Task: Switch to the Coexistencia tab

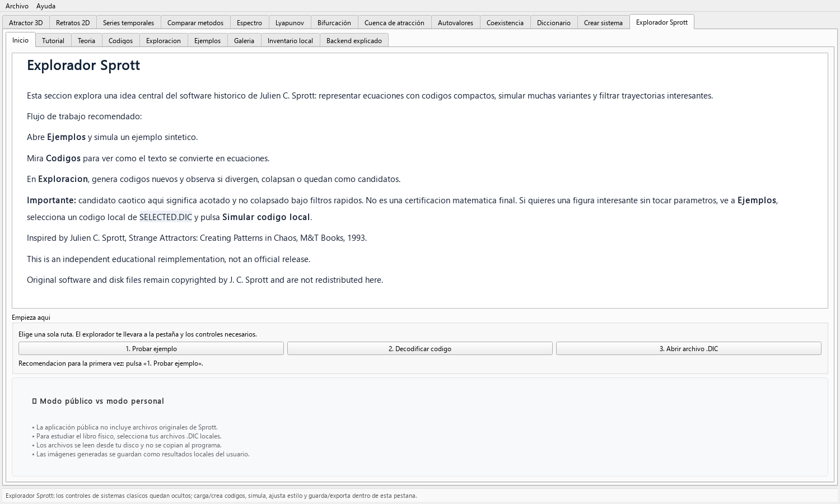Action: point(505,23)
